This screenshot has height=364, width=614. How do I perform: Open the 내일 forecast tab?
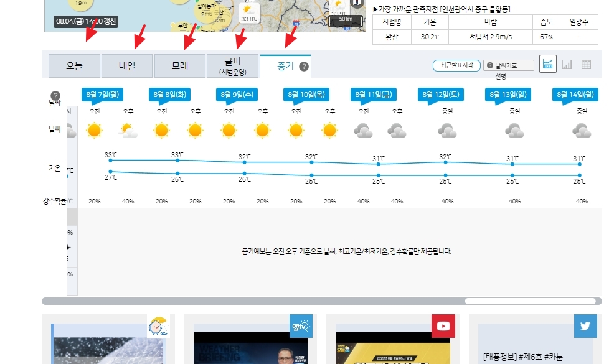tap(126, 65)
